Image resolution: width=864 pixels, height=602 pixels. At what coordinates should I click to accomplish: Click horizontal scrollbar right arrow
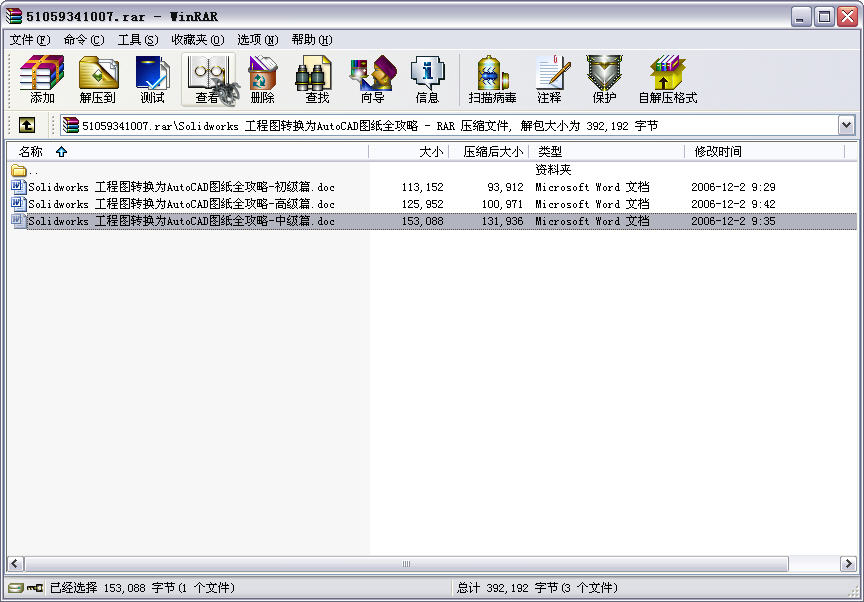point(848,563)
